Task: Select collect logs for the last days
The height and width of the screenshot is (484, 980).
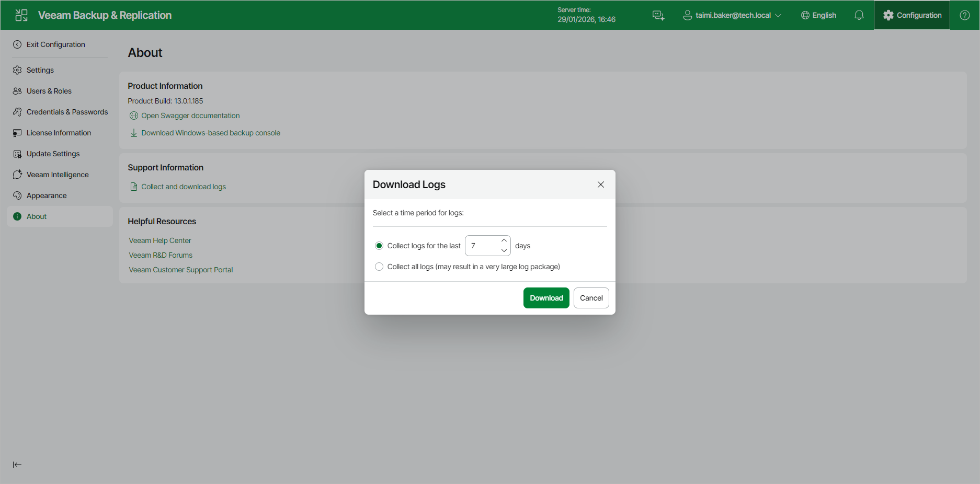Action: (379, 245)
